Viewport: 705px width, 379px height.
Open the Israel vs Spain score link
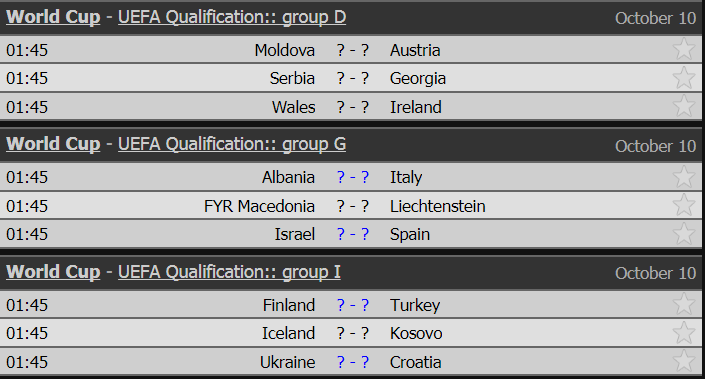pos(353,234)
